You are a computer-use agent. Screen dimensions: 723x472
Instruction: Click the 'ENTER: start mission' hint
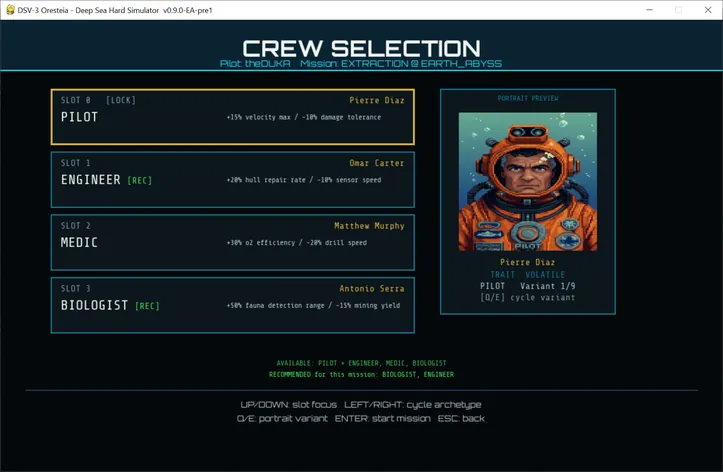tap(383, 419)
